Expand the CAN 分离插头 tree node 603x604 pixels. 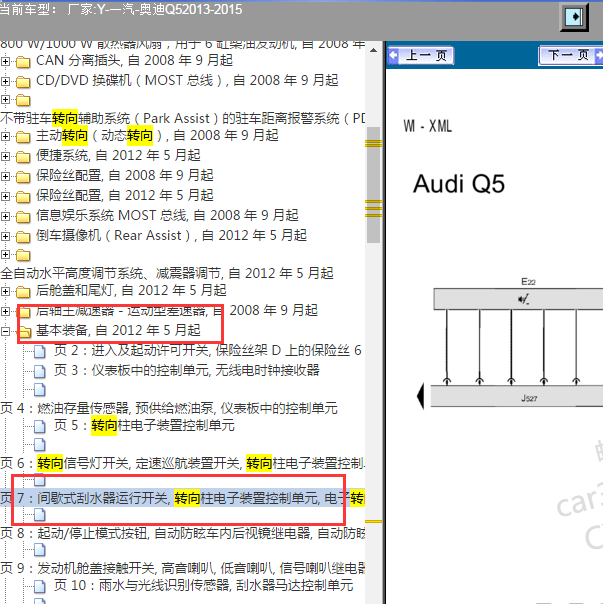click(5, 61)
